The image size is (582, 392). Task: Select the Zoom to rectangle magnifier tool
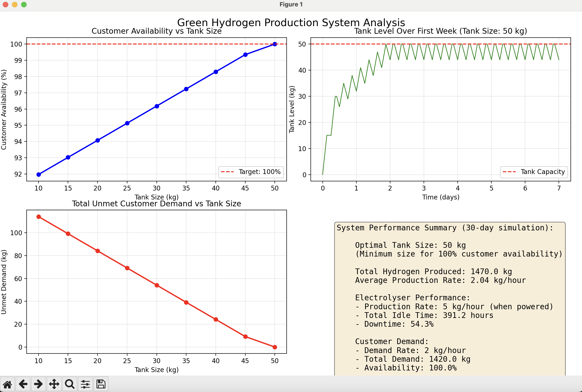click(70, 384)
